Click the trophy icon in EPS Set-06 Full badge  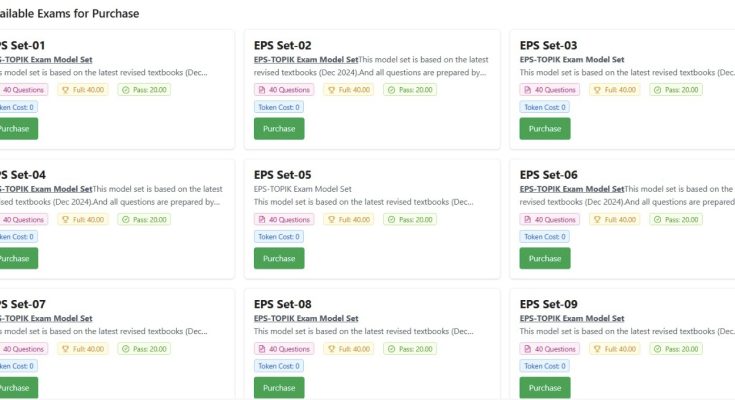pos(596,220)
